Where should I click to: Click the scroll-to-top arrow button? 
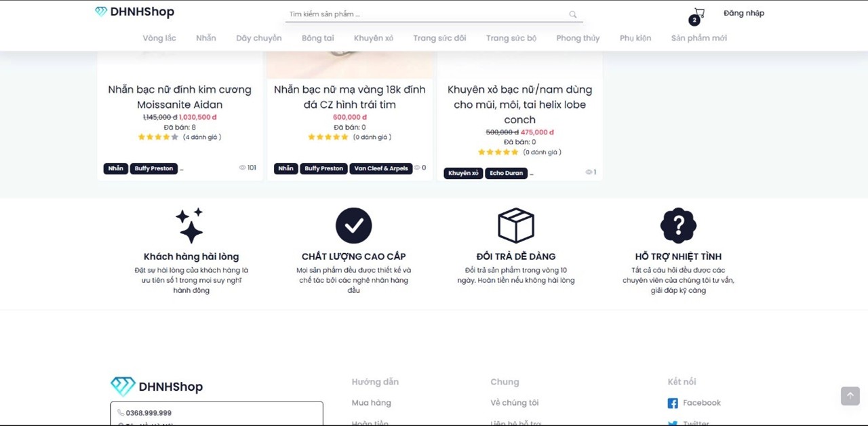pos(850,395)
